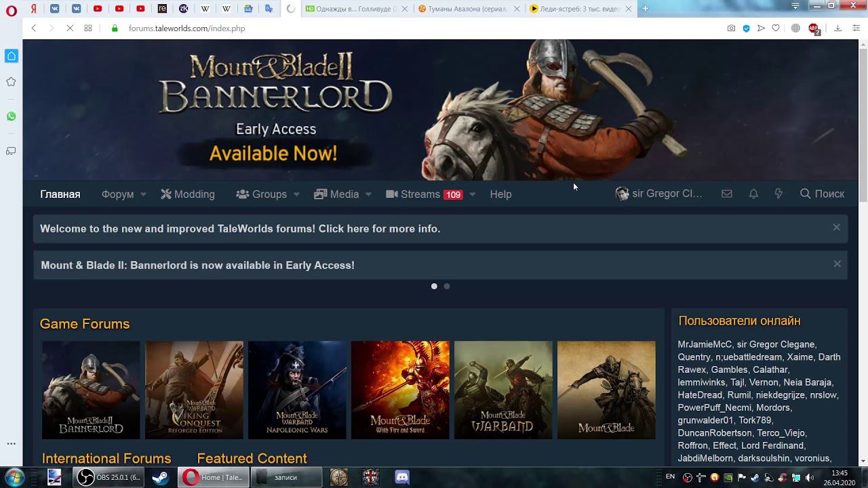
Task: Open the Warband forum thumbnail
Action: click(503, 390)
